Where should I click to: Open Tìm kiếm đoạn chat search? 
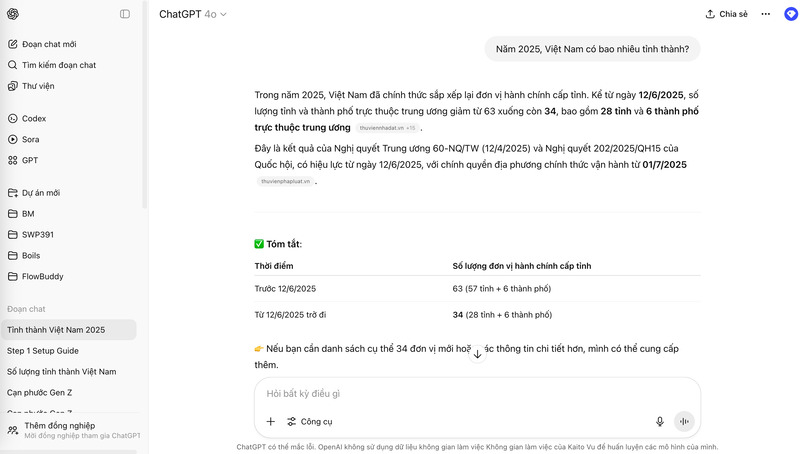tap(58, 65)
